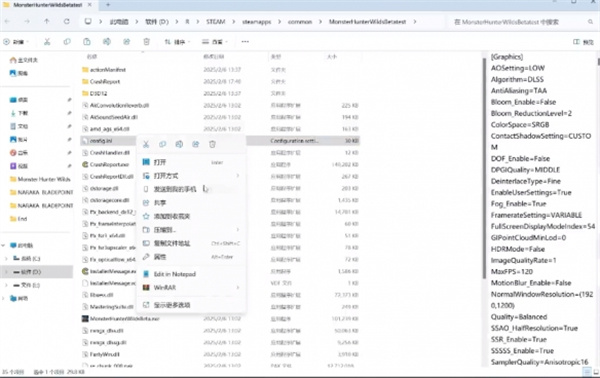Click the Copy icon in the context menu
The width and height of the screenshot is (600, 378).
pyautogui.click(x=162, y=144)
